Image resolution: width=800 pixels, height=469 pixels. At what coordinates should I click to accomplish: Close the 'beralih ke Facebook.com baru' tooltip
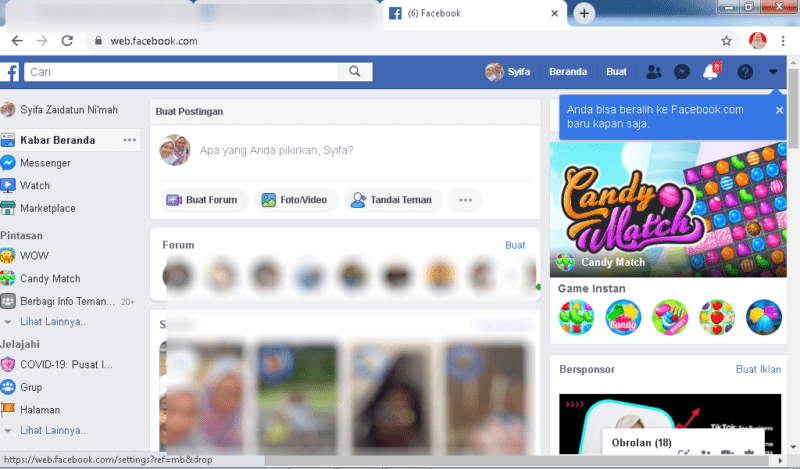(779, 110)
